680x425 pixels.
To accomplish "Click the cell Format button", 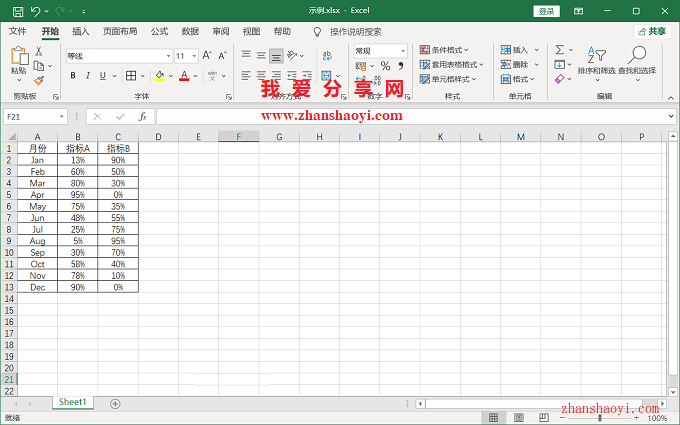I will point(518,79).
